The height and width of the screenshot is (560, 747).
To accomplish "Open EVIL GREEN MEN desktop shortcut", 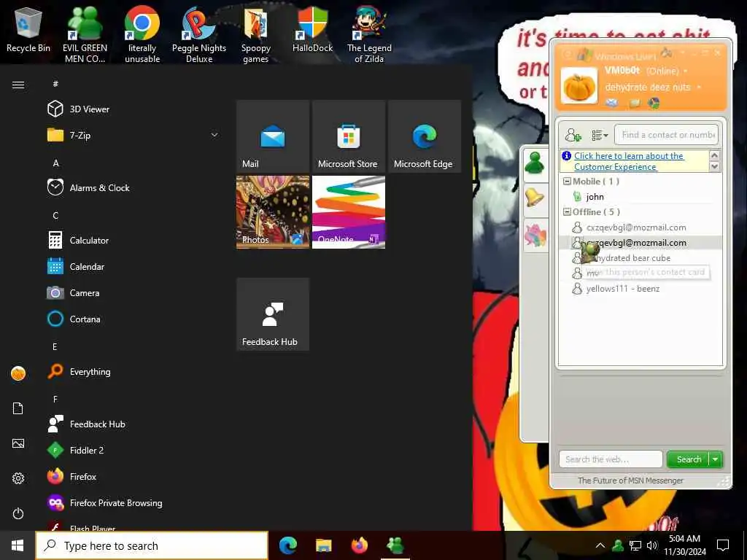I will click(85, 34).
